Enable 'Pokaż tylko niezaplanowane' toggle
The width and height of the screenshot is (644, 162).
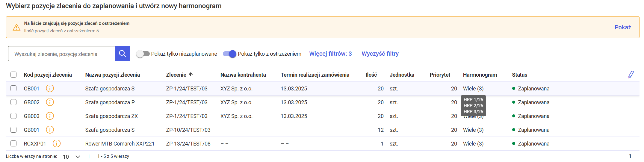pyautogui.click(x=143, y=54)
